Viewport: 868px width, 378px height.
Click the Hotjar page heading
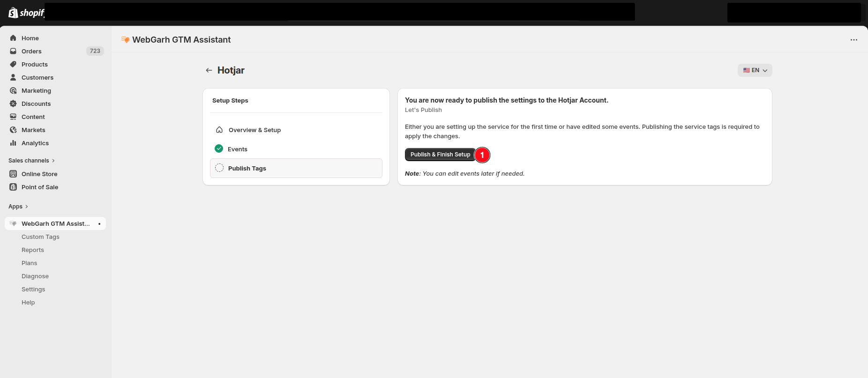pyautogui.click(x=231, y=70)
